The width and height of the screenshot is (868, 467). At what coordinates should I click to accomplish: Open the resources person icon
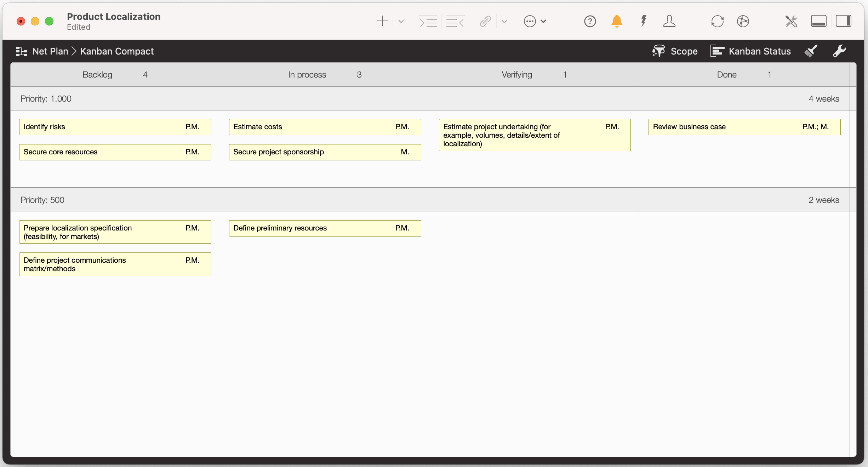click(670, 21)
